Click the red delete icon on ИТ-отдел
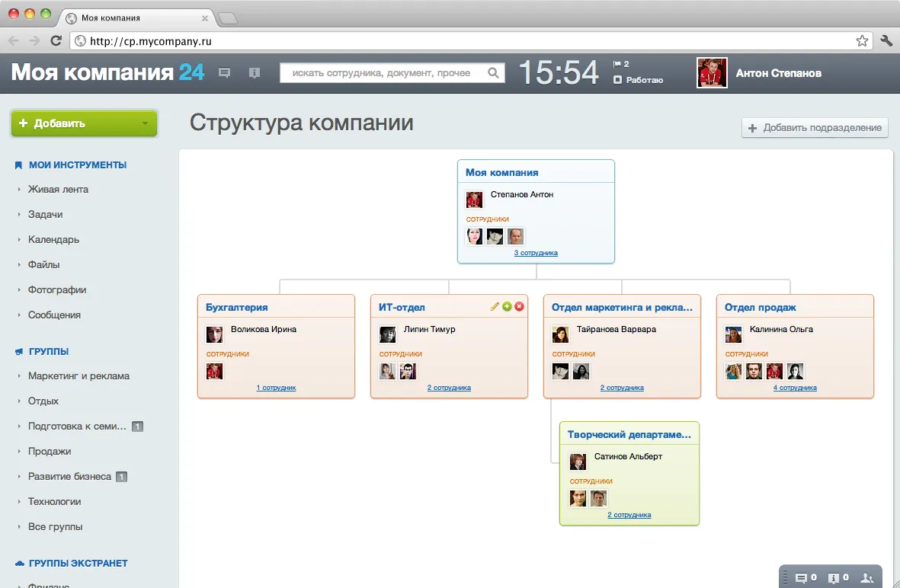900x588 pixels. point(520,306)
